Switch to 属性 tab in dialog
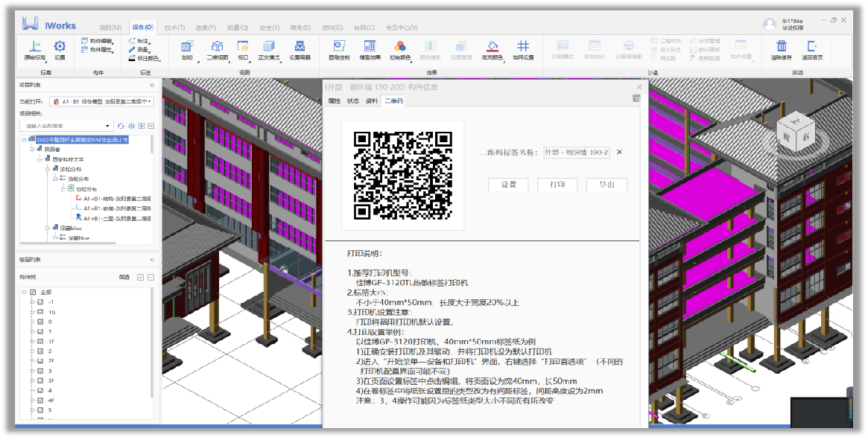Viewport: 868px width, 440px height. tap(335, 101)
